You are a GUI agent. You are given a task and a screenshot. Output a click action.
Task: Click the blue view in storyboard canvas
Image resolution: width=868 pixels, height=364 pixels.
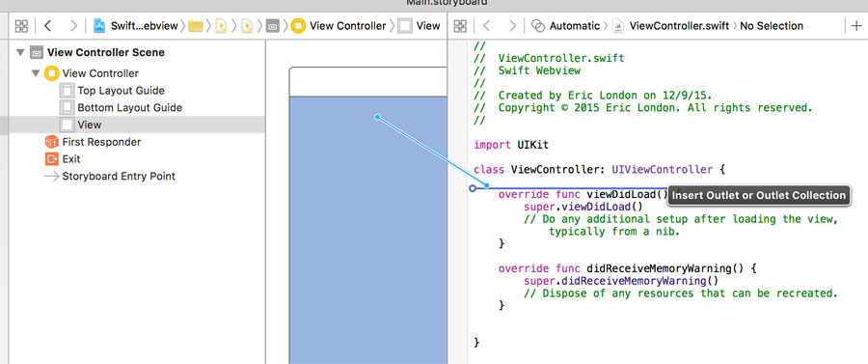pyautogui.click(x=368, y=230)
